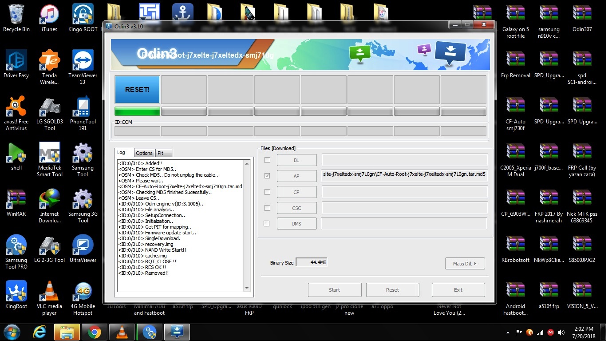Image resolution: width=616 pixels, height=364 pixels.
Task: Open Samsung Tool desktop shortcut
Action: (x=83, y=159)
